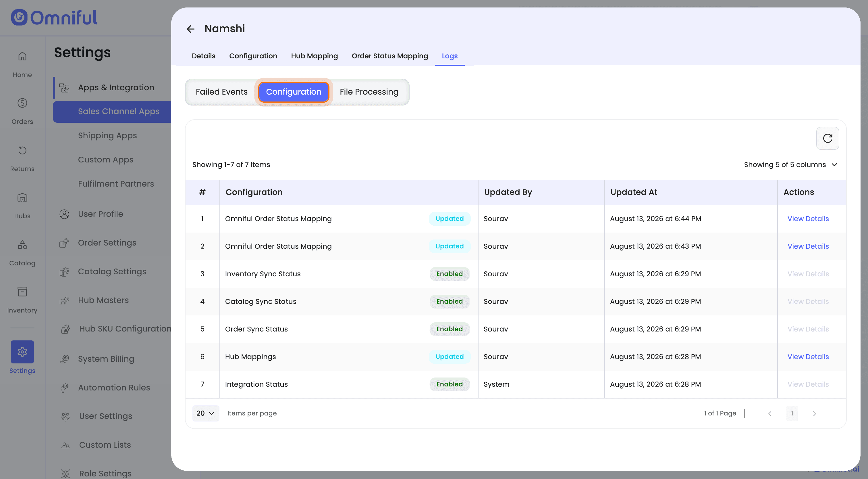The image size is (868, 479).
Task: Click the System Billing icon
Action: [x=64, y=359]
